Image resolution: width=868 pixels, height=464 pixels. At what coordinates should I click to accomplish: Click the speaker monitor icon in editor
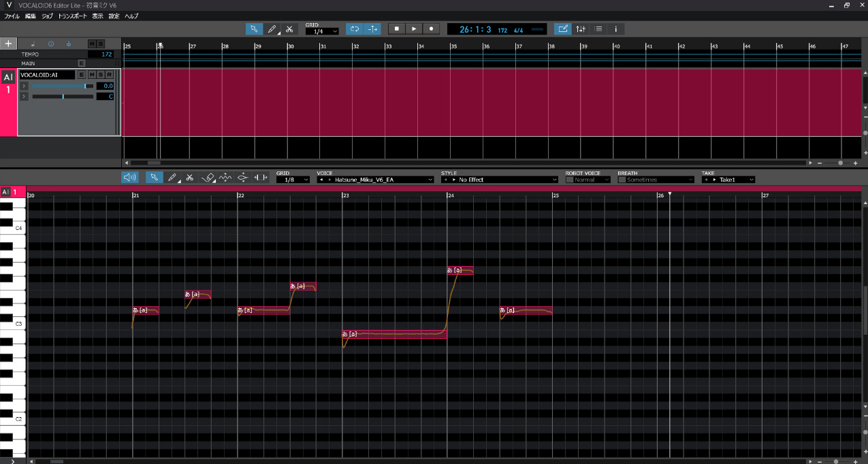pos(129,178)
